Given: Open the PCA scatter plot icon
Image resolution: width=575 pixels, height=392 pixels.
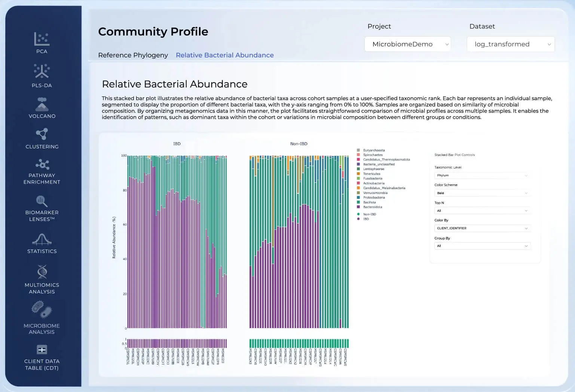Looking at the screenshot, I should pyautogui.click(x=42, y=39).
